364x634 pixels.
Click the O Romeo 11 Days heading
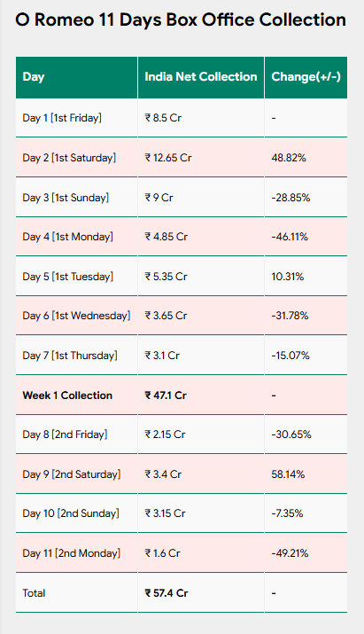click(181, 20)
